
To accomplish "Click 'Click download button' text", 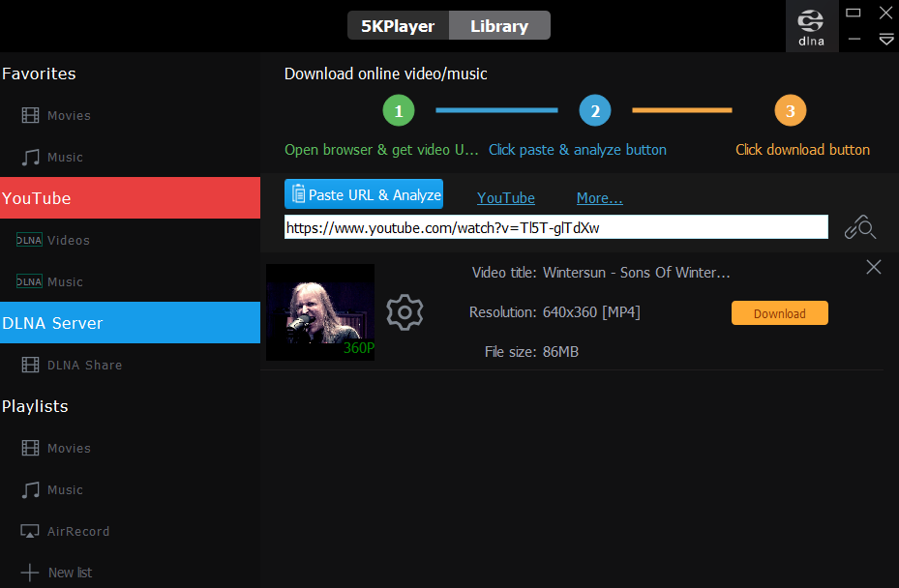I will pos(802,150).
